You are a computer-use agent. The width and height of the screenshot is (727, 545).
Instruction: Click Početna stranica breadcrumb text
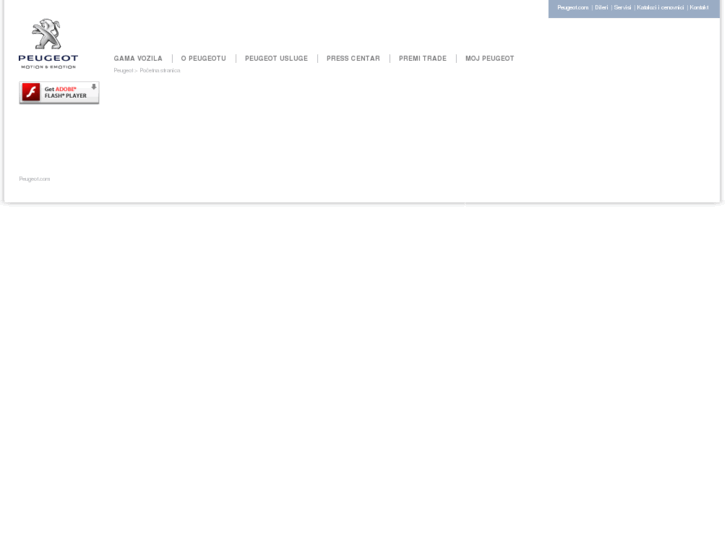coord(160,71)
